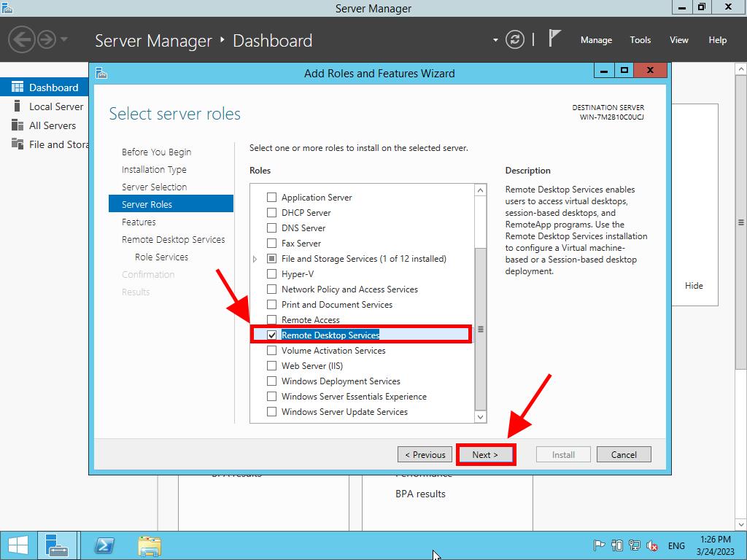Viewport: 747px width, 560px height.
Task: Click the roles list scrollbar thumb
Action: pyautogui.click(x=480, y=329)
